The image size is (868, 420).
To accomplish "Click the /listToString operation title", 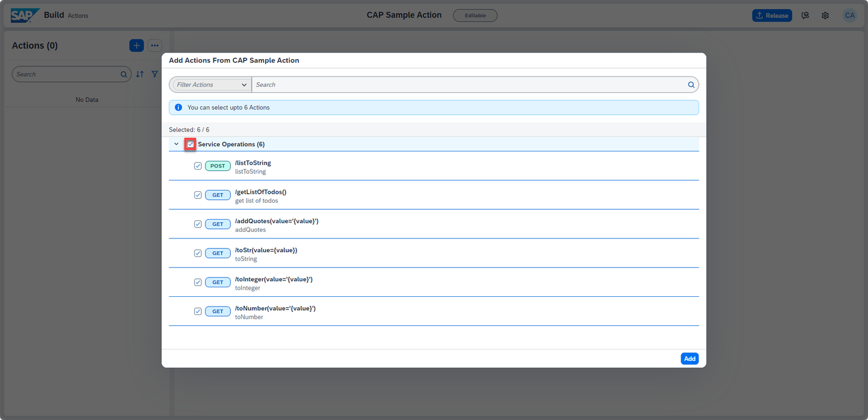I will click(253, 163).
